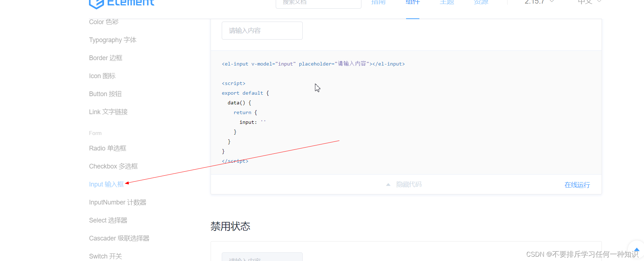Click the search docs input field

(x=319, y=4)
